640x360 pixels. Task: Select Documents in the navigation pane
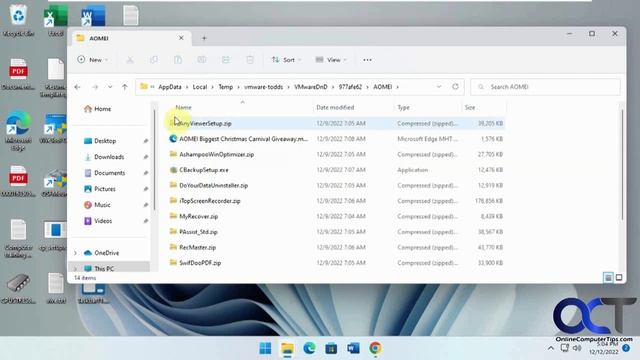click(x=110, y=173)
